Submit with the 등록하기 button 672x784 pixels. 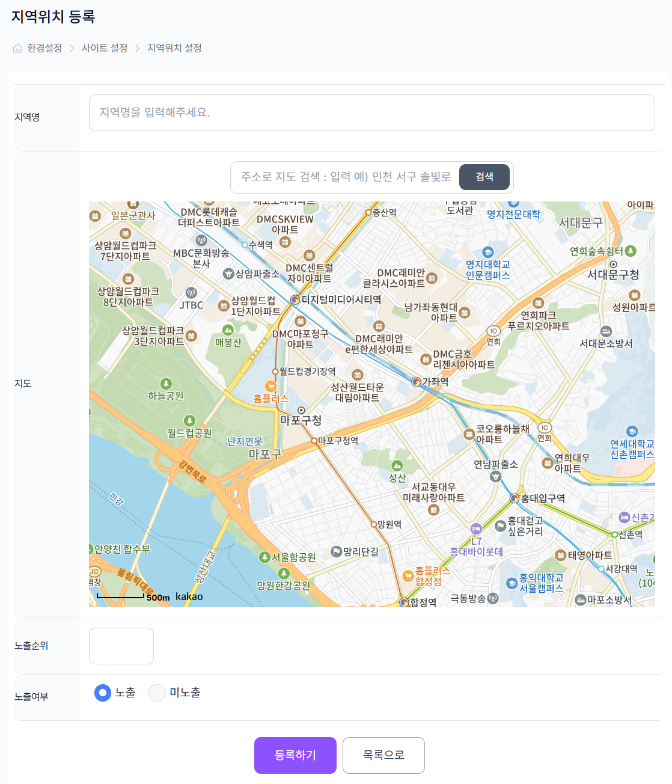295,755
